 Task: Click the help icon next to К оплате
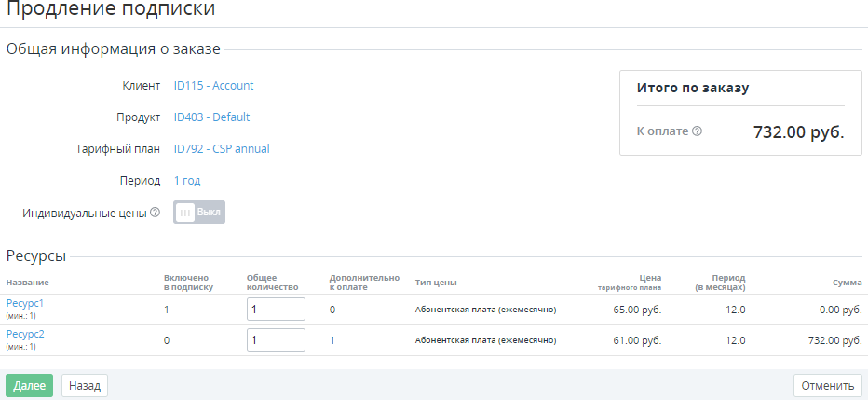(x=698, y=131)
